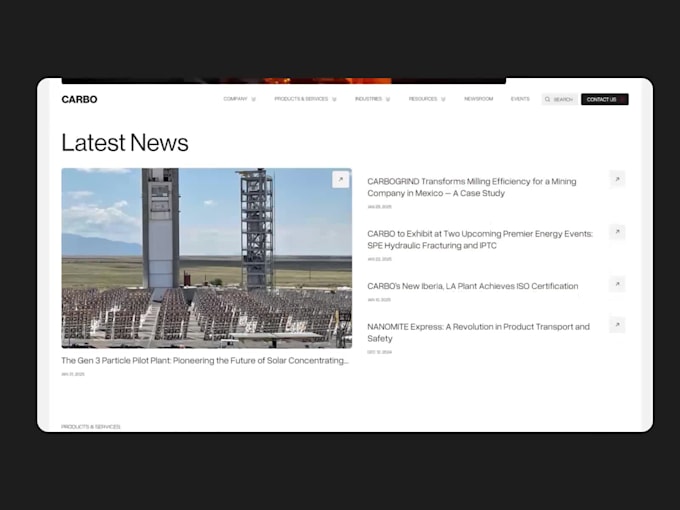
Task: Read NANOMITE Express Revolution article
Action: (478, 333)
